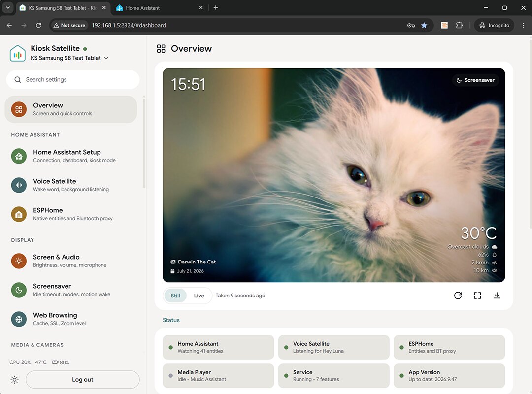Screen dimensions: 532x394
Task: Click the Incognito profile indicator
Action: point(494,25)
